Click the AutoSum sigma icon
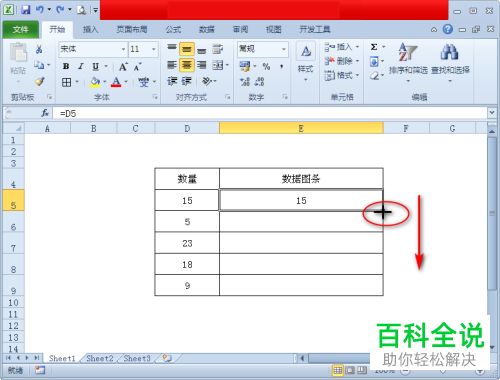This screenshot has height=380, width=500. pyautogui.click(x=374, y=47)
